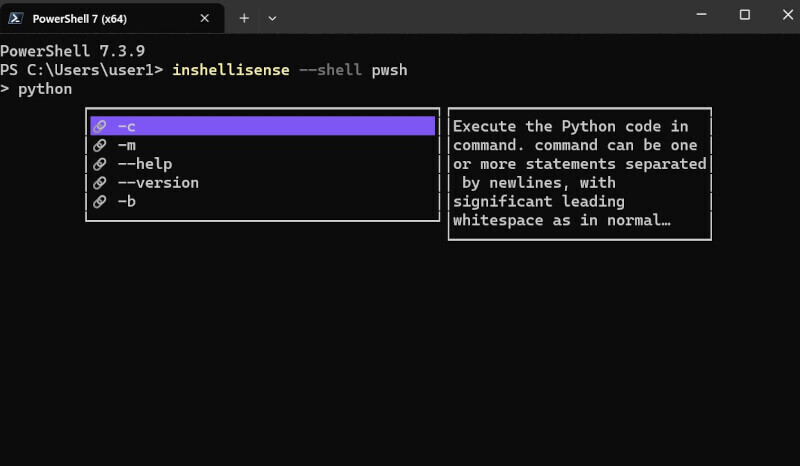Minimize the terminal window

702,15
